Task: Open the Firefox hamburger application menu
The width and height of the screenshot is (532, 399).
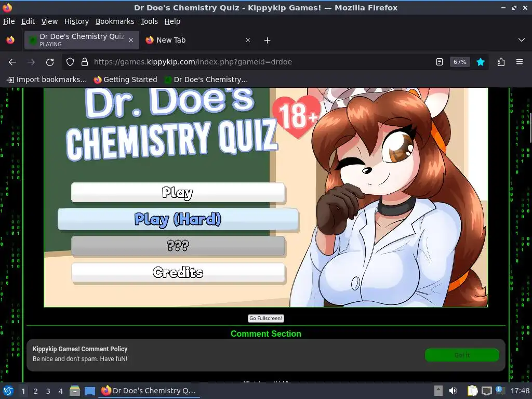Action: (x=520, y=62)
